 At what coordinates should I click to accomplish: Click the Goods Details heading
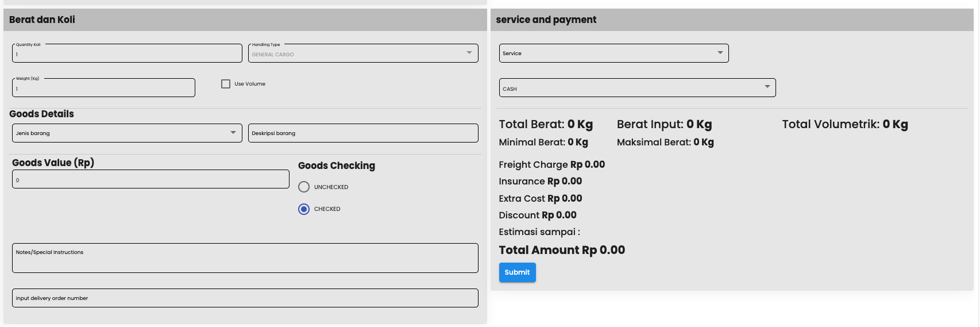(x=41, y=114)
